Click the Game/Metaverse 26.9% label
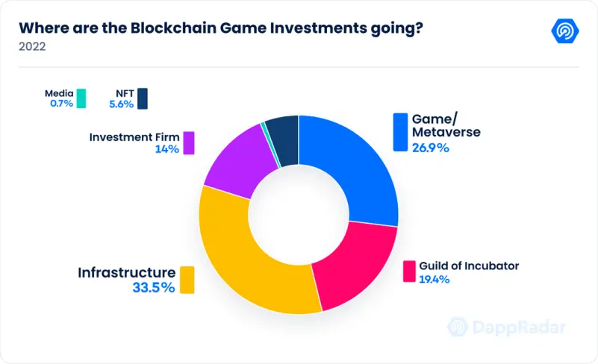598x364 pixels. 446,133
